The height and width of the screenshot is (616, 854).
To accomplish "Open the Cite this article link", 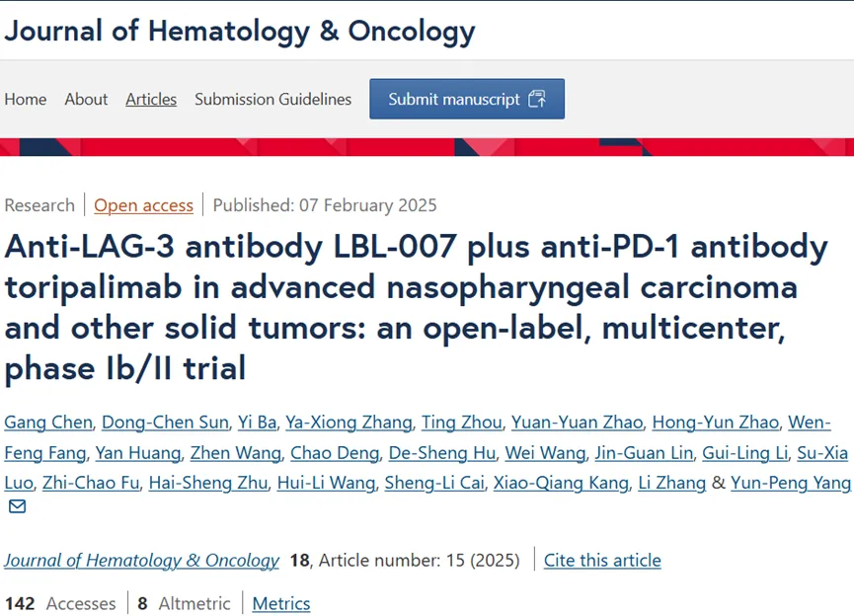I will pyautogui.click(x=602, y=561).
